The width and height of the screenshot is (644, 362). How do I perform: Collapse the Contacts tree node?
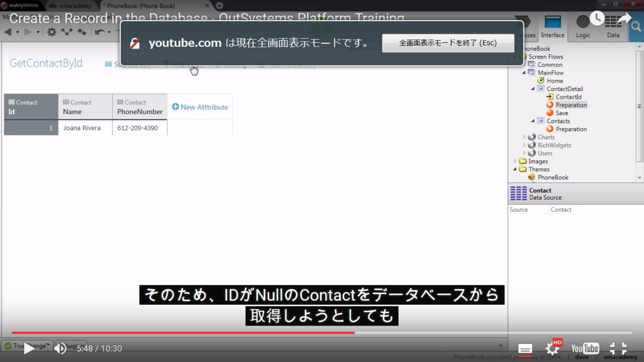[533, 121]
